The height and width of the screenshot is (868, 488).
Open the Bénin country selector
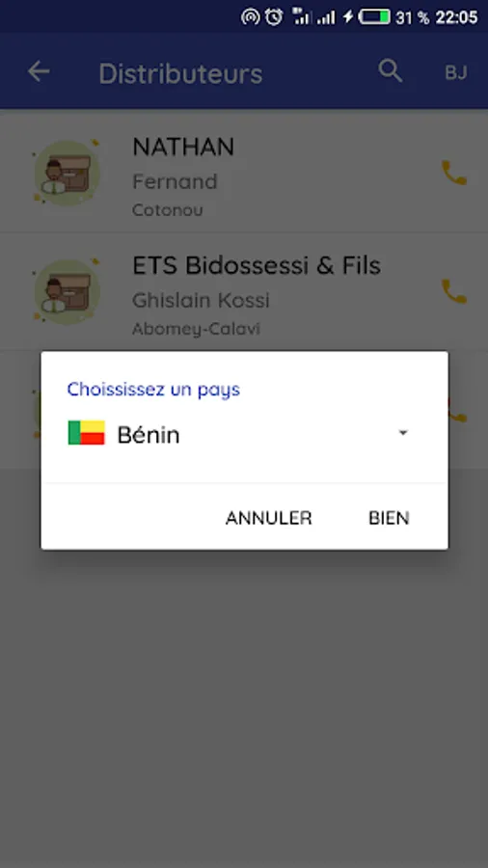click(x=238, y=434)
